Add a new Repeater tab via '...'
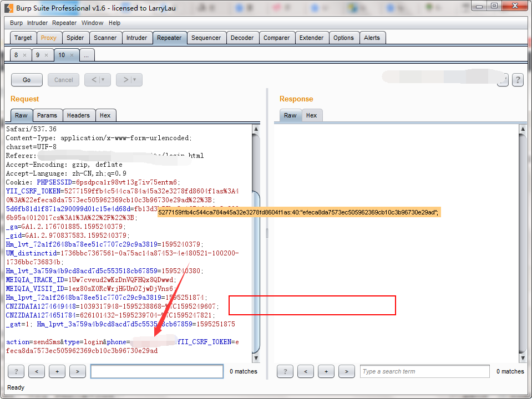The height and width of the screenshot is (399, 532). (x=87, y=55)
